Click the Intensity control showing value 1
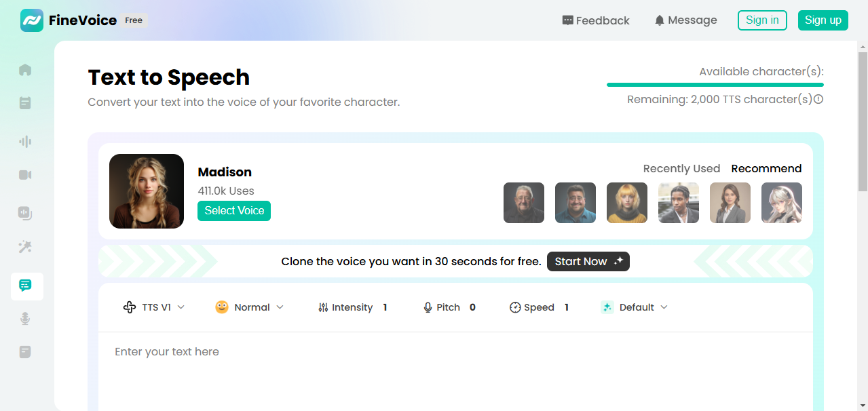This screenshot has height=411, width=868. (x=353, y=307)
